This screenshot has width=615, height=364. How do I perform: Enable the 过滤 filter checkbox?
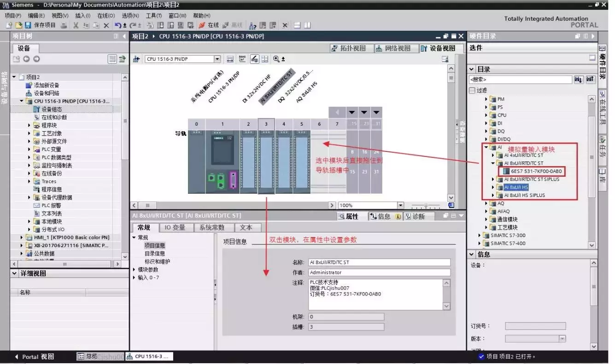(472, 91)
